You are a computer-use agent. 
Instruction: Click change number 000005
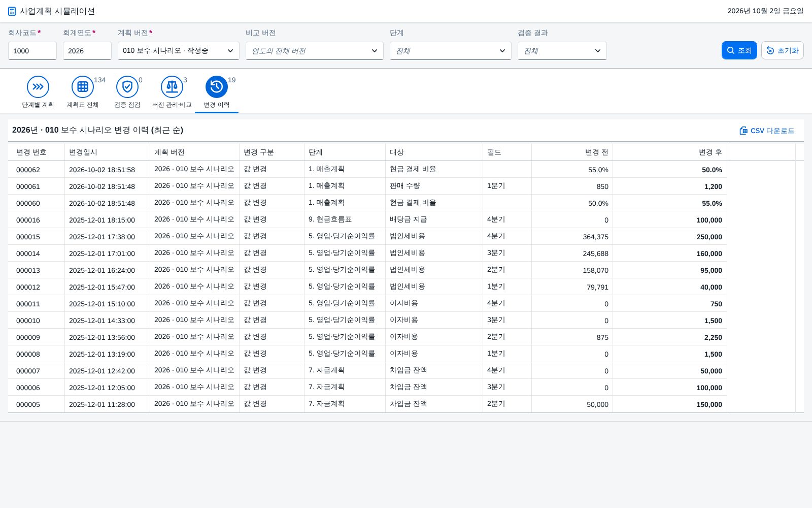28,404
